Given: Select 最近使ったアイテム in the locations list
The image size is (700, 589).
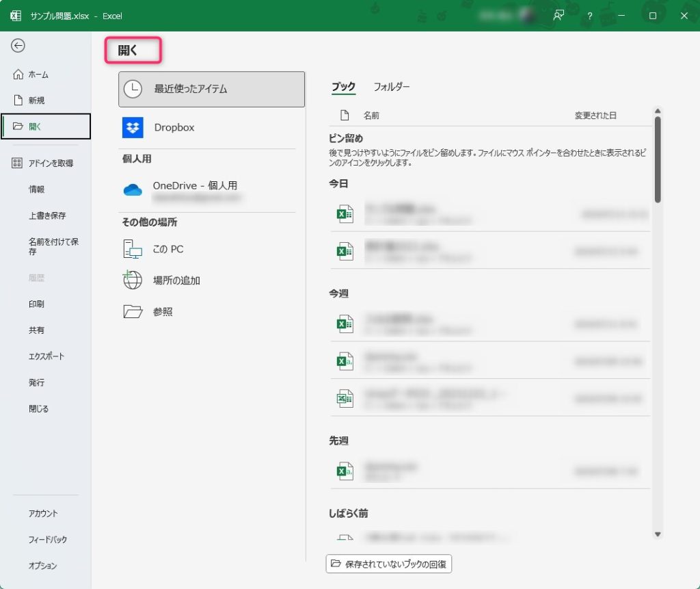Looking at the screenshot, I should [211, 89].
